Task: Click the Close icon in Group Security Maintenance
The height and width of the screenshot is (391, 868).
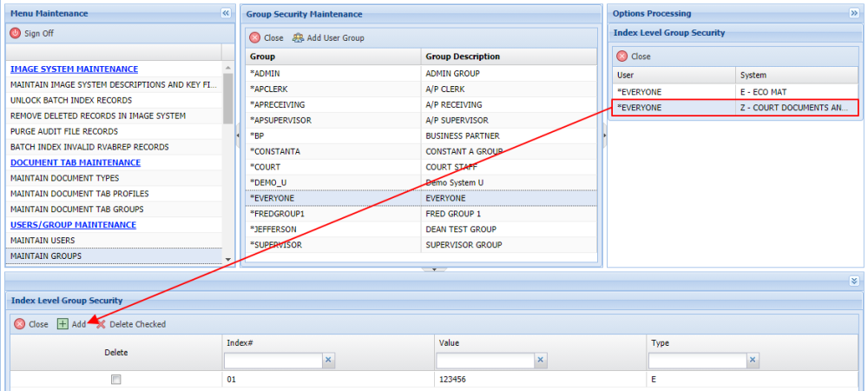Action: tap(254, 37)
